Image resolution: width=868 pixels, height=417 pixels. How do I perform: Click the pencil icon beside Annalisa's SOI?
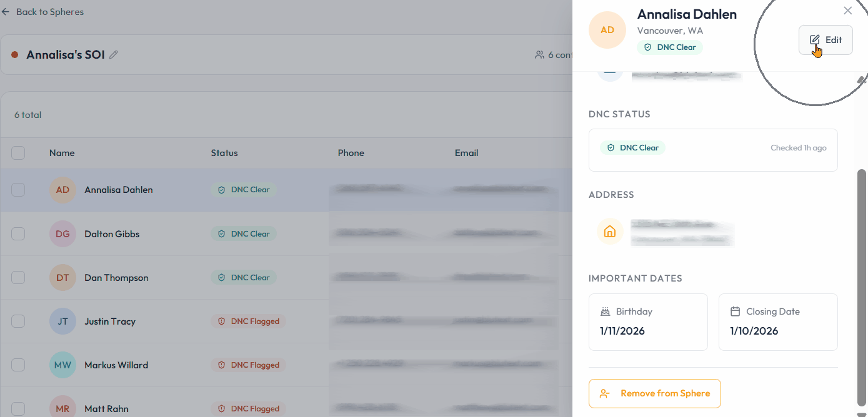click(114, 55)
